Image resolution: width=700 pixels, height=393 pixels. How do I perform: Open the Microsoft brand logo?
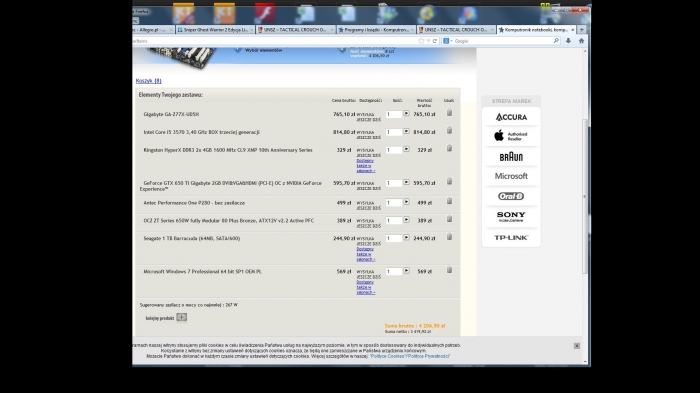511,176
